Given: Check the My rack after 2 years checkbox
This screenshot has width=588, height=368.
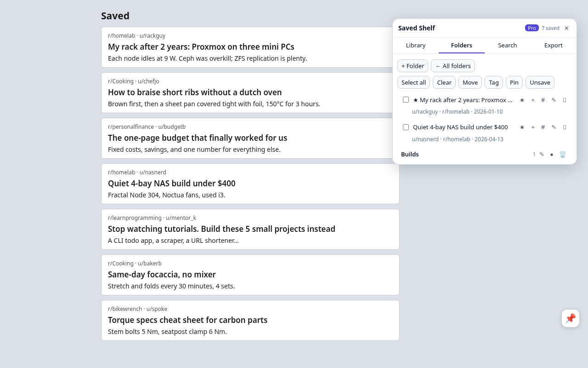Looking at the screenshot, I should click(406, 100).
